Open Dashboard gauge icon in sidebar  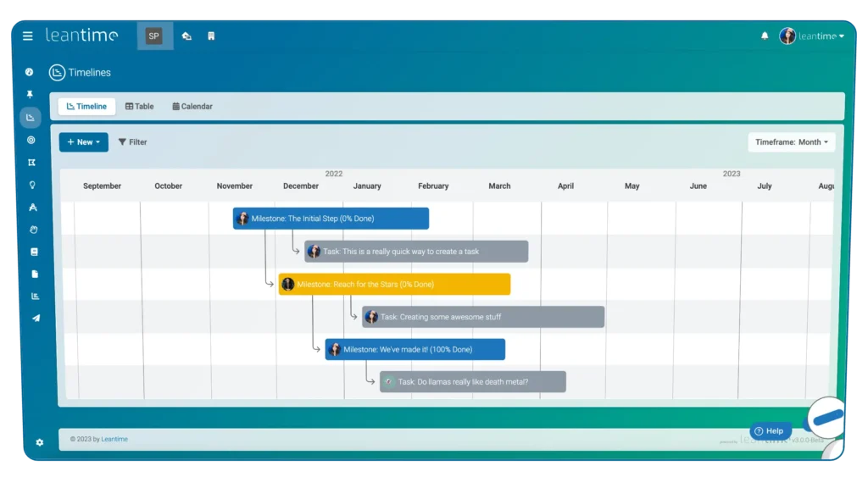(x=30, y=72)
